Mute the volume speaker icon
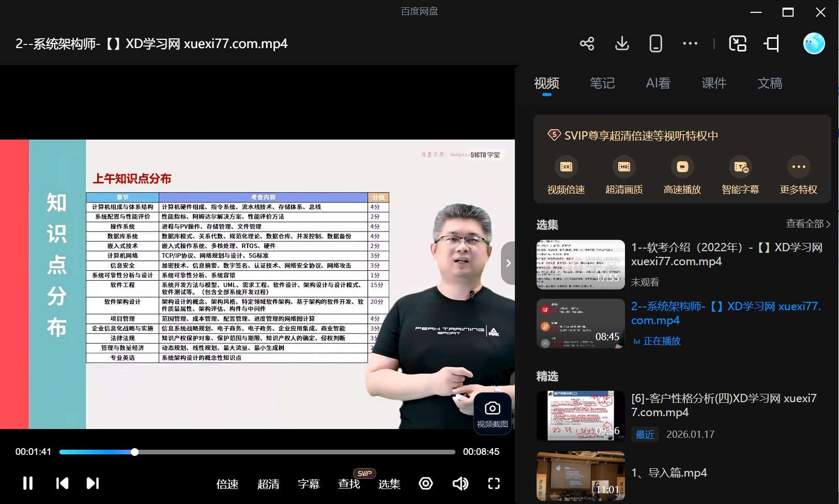The height and width of the screenshot is (504, 839). pos(460,483)
